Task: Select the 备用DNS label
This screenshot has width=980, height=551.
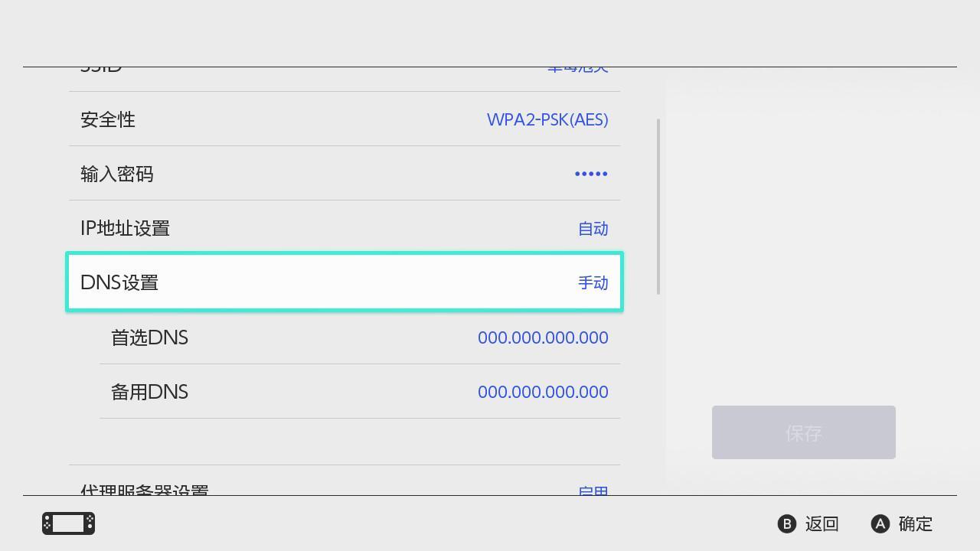Action: [149, 392]
